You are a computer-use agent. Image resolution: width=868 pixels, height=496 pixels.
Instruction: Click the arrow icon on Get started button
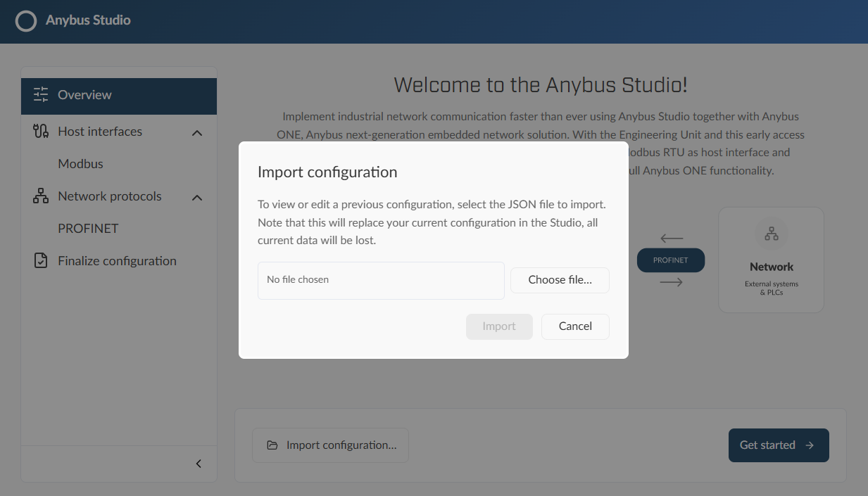tap(810, 445)
